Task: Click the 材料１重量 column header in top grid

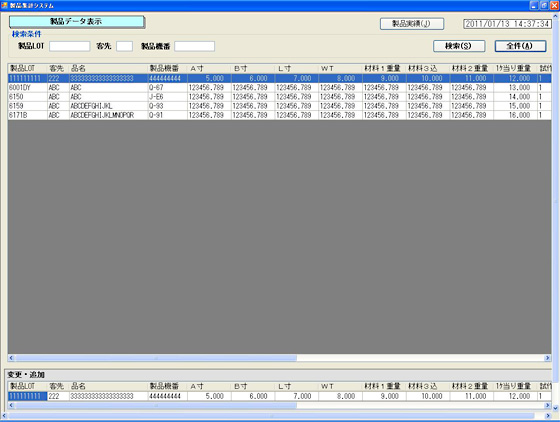Action: point(384,69)
